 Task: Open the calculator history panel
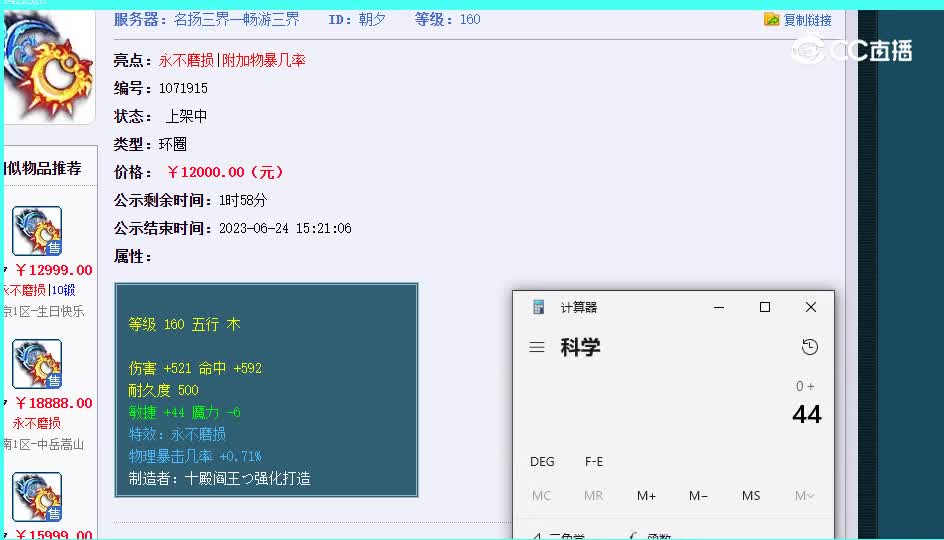pos(810,347)
